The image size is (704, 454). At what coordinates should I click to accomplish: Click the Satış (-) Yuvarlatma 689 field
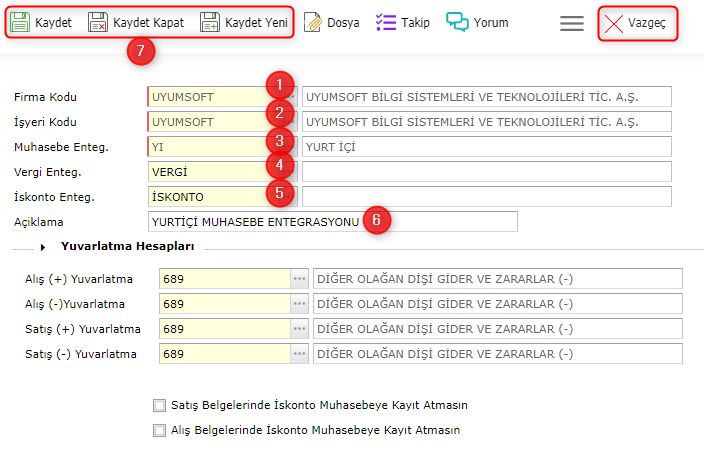pos(224,354)
